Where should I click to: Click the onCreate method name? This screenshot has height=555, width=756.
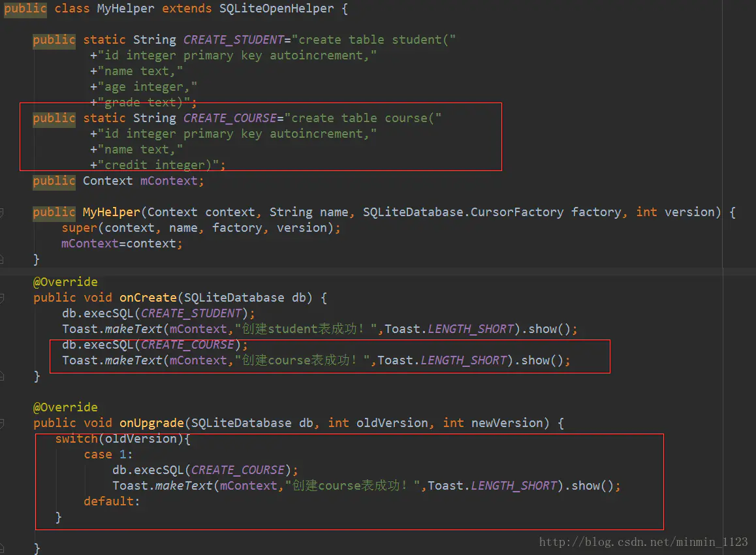point(148,298)
